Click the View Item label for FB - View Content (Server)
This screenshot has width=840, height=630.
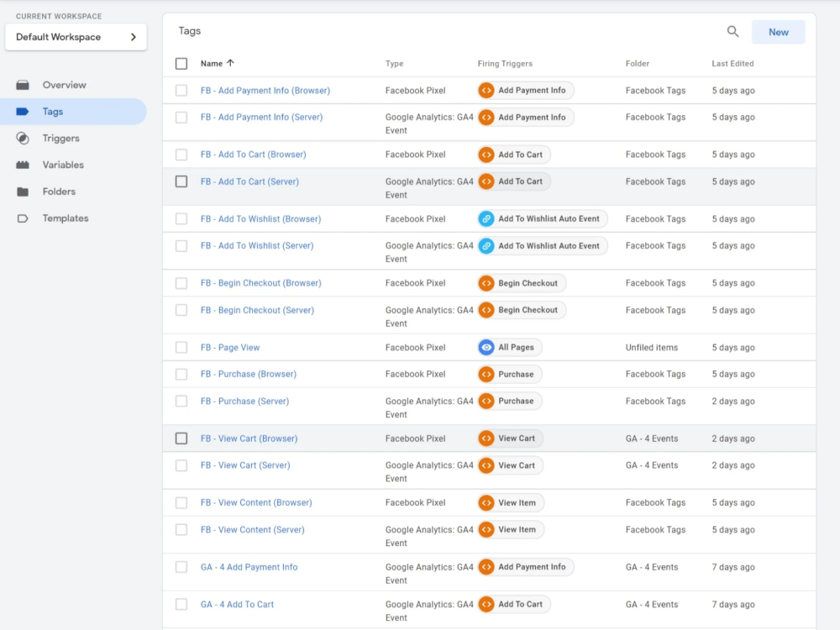coord(517,530)
